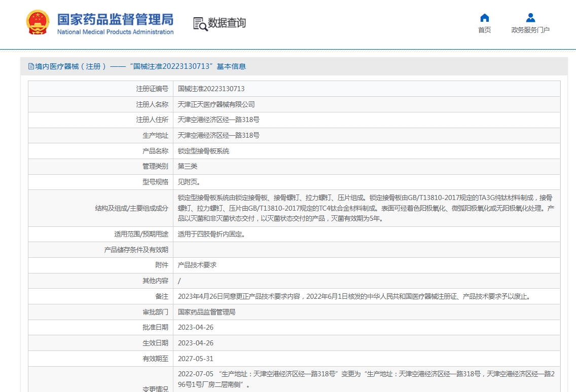Click the 备注 remark text
The height and width of the screenshot is (392, 576).
click(x=355, y=297)
